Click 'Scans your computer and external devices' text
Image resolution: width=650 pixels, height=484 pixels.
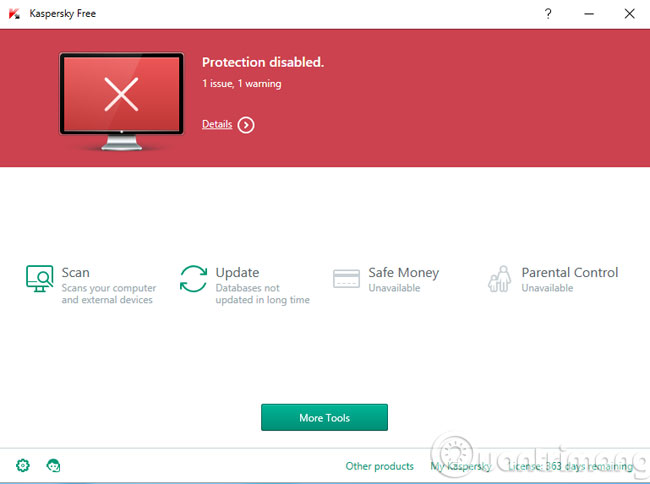point(109,293)
